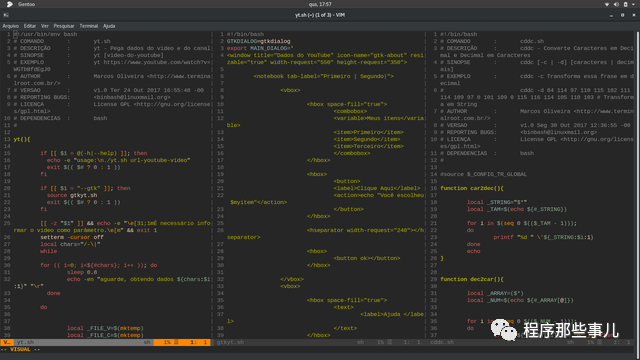The width and height of the screenshot is (640, 360).
Task: Click the '<combobox>' opening tag line
Action: pyautogui.click(x=350, y=111)
